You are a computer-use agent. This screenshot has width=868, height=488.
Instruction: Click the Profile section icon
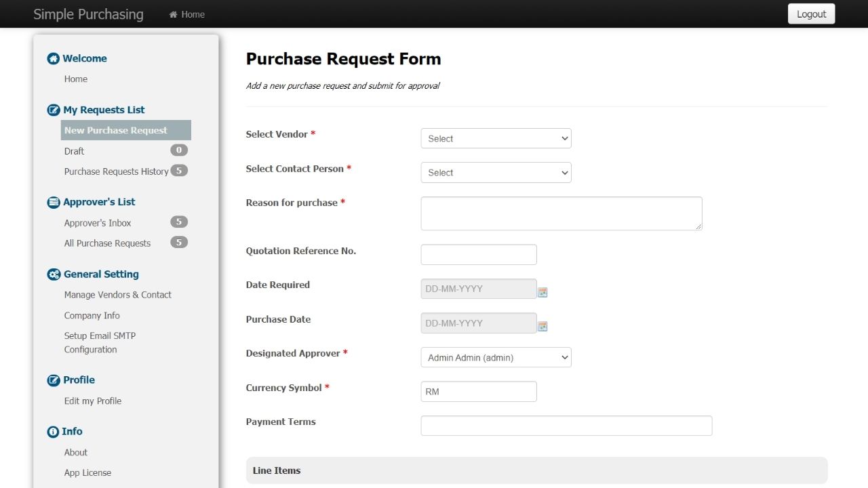[x=53, y=380]
